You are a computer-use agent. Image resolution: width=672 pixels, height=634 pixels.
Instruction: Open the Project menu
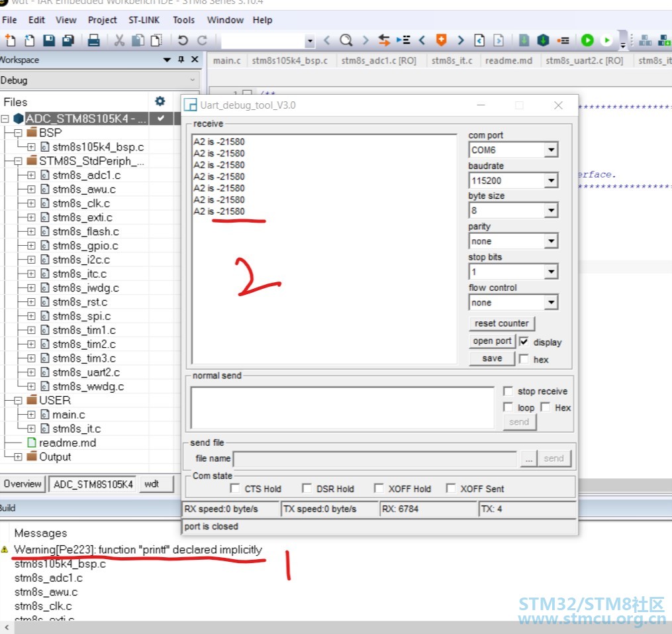pyautogui.click(x=102, y=20)
